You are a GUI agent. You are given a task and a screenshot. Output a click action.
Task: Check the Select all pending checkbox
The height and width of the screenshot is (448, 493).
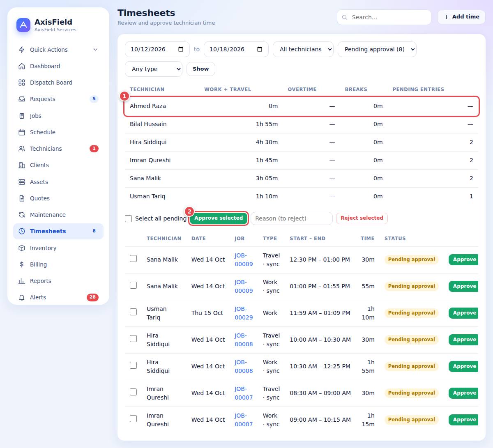(129, 218)
